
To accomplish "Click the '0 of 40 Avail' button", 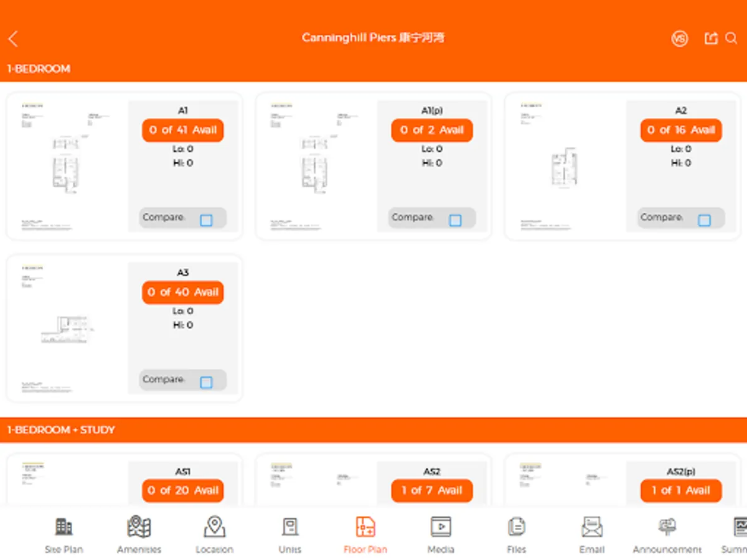I will click(x=183, y=292).
